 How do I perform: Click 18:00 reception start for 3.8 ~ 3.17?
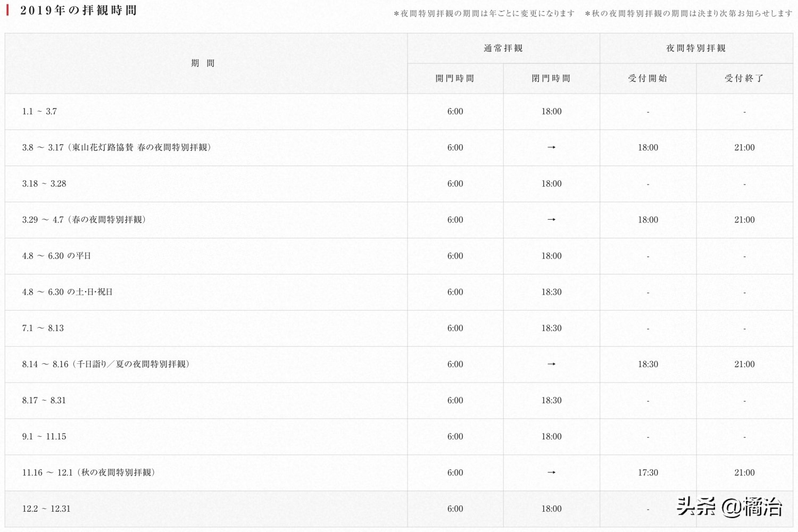[x=648, y=148]
